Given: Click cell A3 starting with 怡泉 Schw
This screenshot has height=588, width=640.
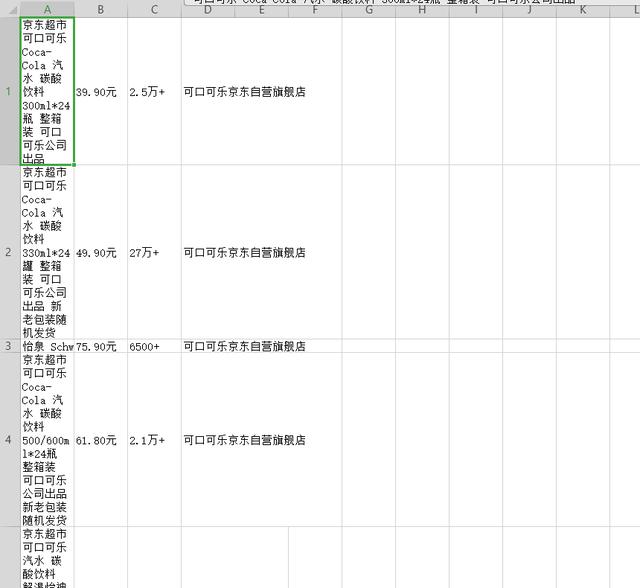Looking at the screenshot, I should 47,346.
